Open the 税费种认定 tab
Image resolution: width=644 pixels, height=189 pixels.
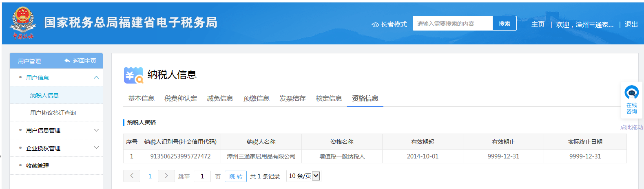(180, 99)
